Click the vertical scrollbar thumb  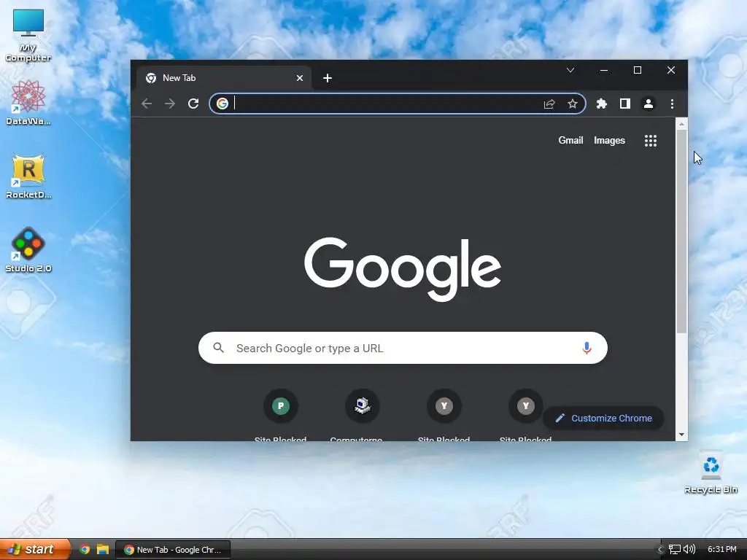[682, 231]
